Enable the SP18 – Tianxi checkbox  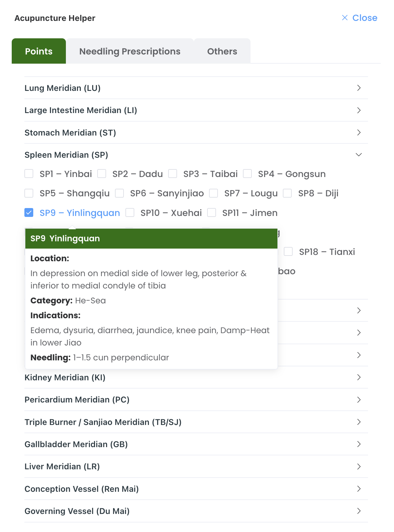pyautogui.click(x=288, y=252)
